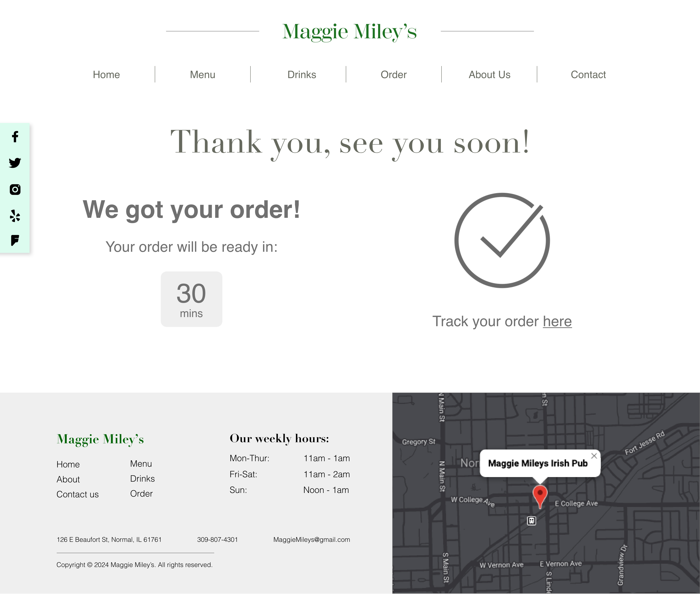Image resolution: width=700 pixels, height=594 pixels.
Task: Click the Menu footer navigation link
Action: click(x=141, y=464)
